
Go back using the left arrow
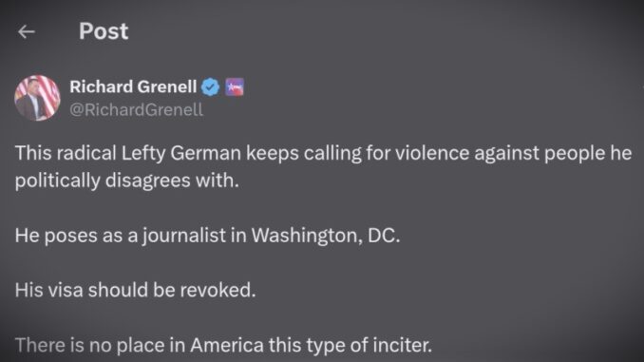click(x=27, y=31)
